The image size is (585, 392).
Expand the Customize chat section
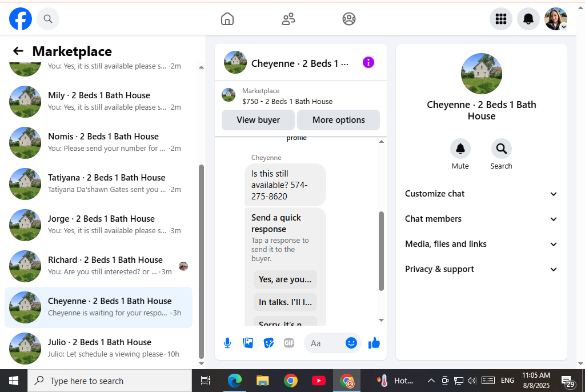(481, 194)
